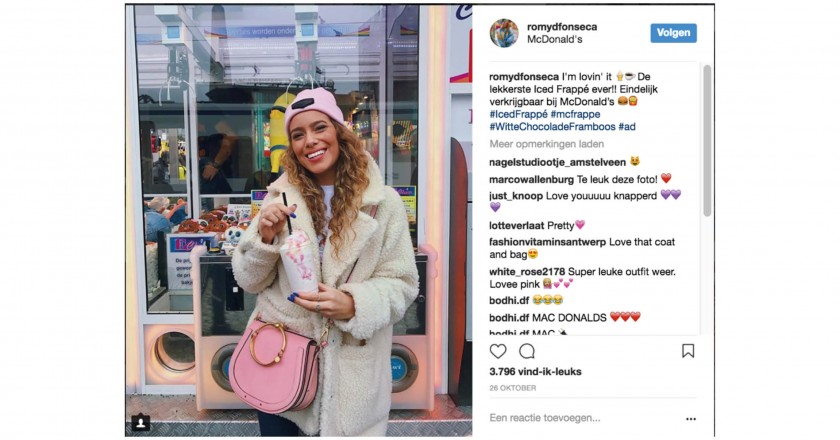The height and width of the screenshot is (440, 840).
Task: Open the #IcedFrappé hashtag
Action: [x=518, y=114]
